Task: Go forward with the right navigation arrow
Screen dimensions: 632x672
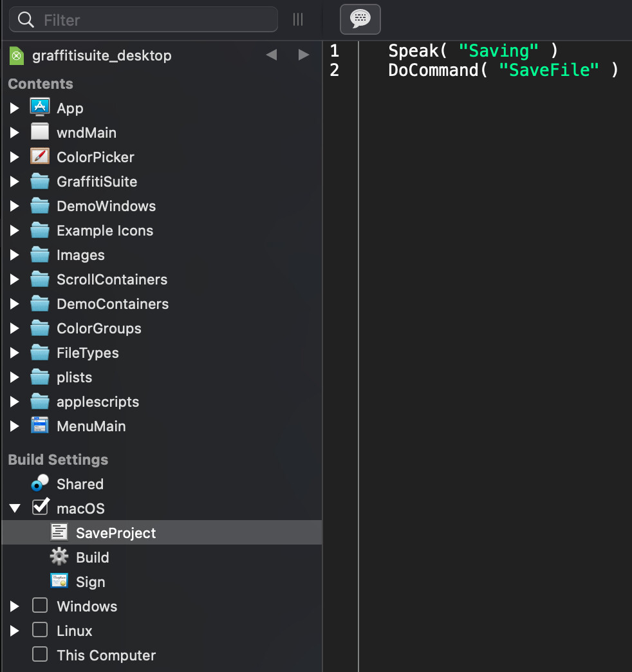Action: pos(303,55)
